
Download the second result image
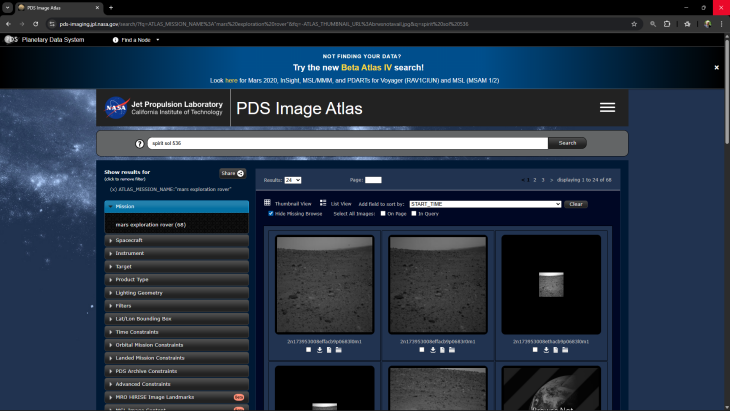[x=433, y=350]
